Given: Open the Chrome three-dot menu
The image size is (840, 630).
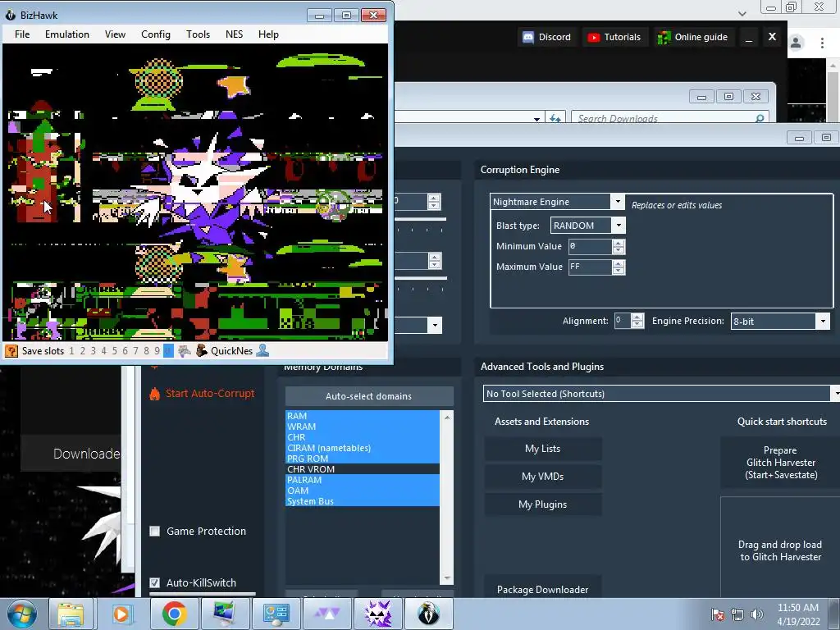Looking at the screenshot, I should tap(822, 43).
